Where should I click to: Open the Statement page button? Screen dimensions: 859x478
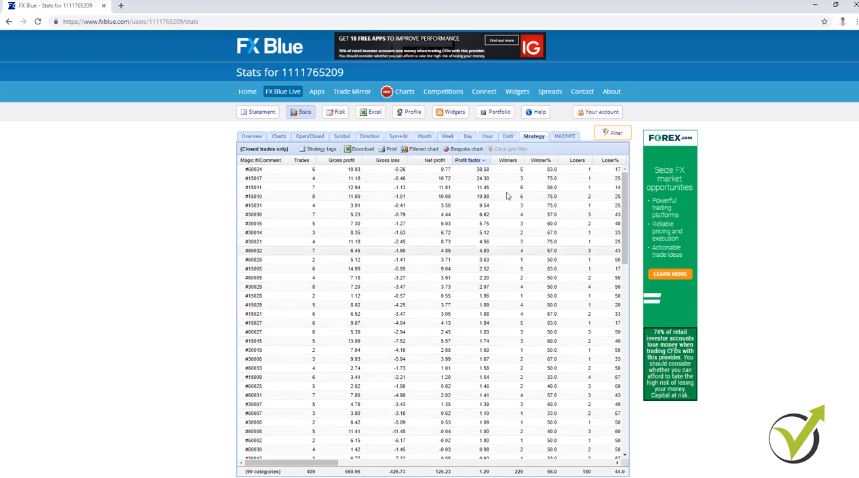[257, 112]
